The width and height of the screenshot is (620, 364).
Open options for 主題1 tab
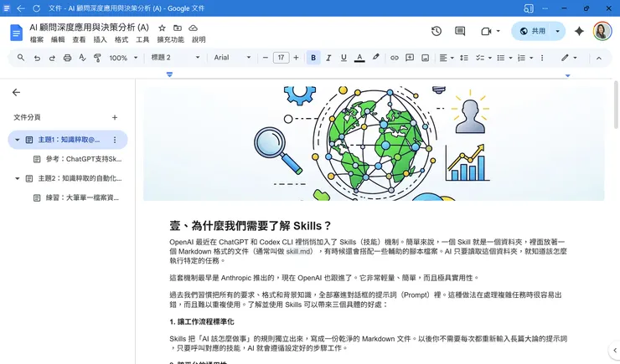[x=115, y=140]
